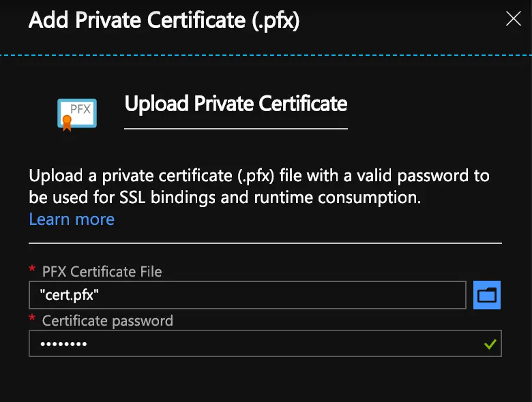
Task: Click the "cert.pfx" filename text
Action: tap(69, 295)
